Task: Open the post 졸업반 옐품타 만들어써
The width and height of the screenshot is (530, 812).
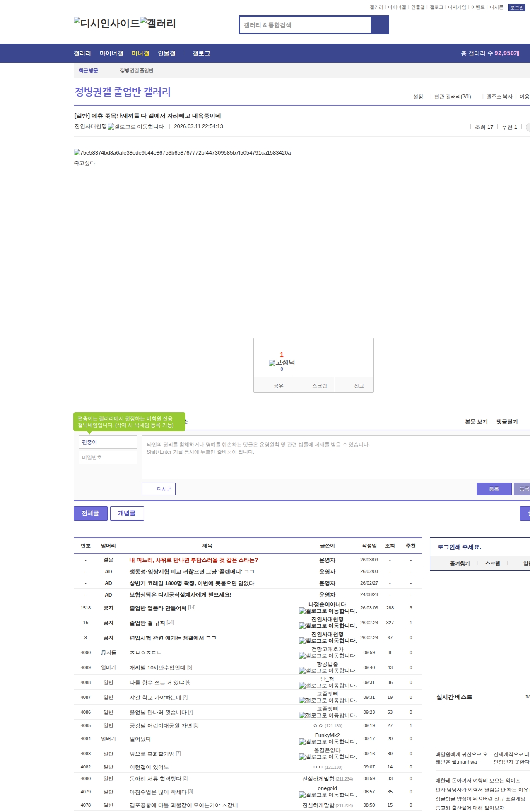Action: 158,608
